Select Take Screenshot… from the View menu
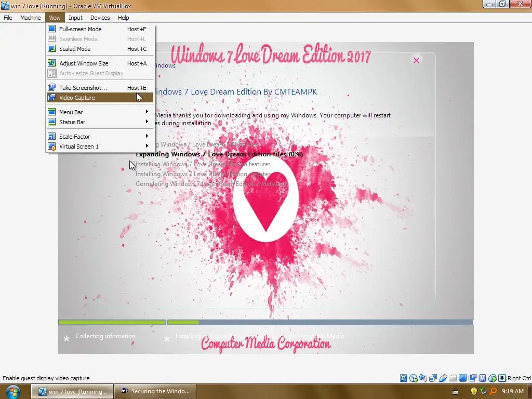The width and height of the screenshot is (532, 399). pos(100,88)
